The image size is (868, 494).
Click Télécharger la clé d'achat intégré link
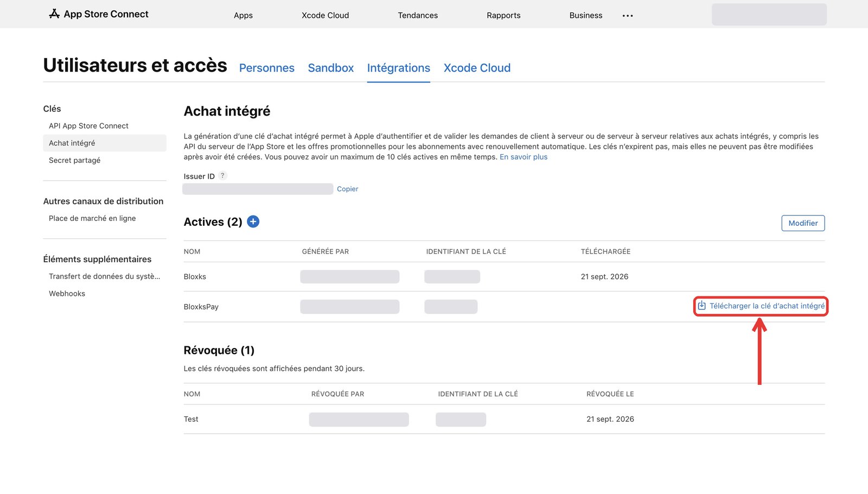point(767,306)
